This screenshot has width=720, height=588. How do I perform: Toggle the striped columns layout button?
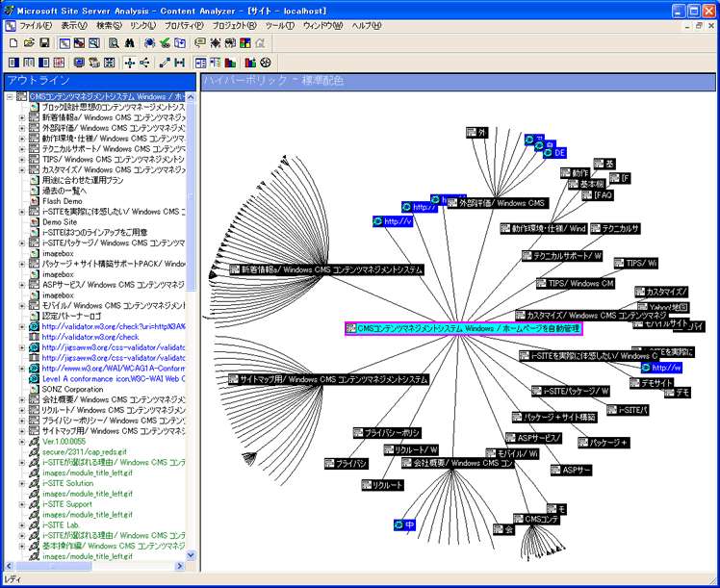coord(29,63)
